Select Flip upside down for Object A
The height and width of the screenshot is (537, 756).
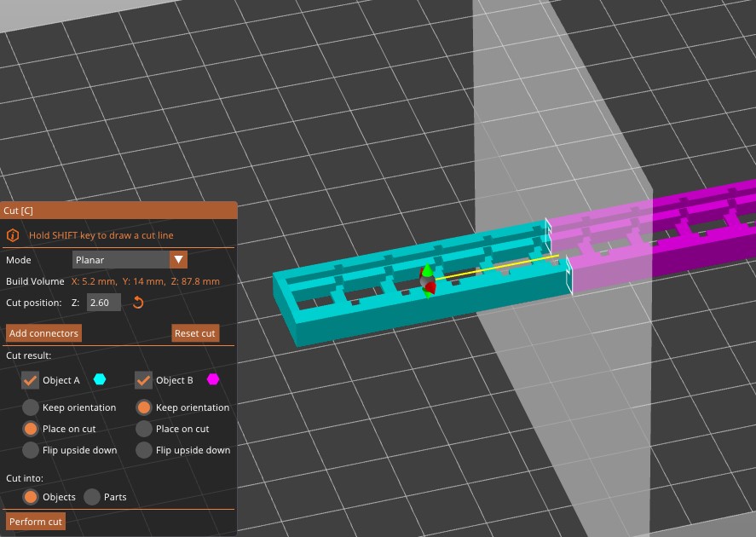(x=31, y=450)
